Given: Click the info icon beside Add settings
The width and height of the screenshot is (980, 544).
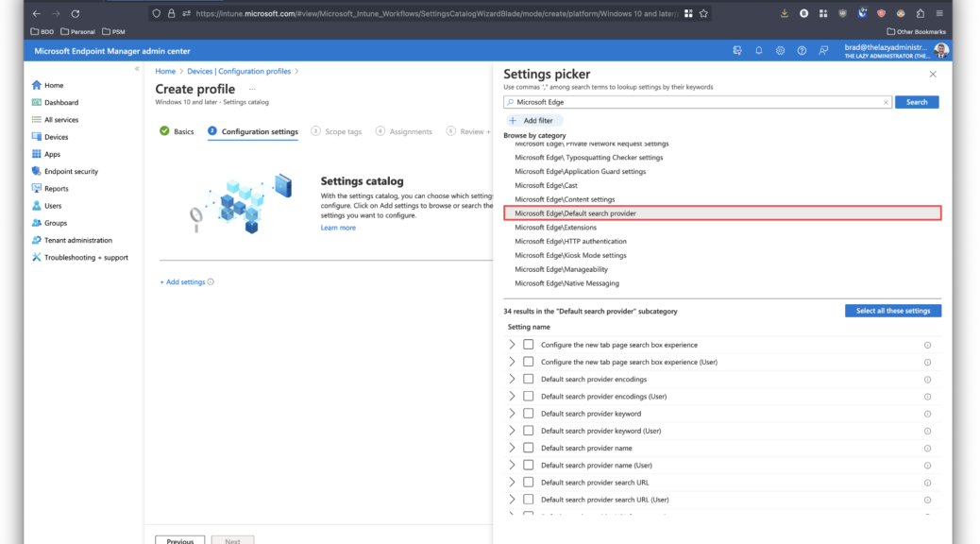Looking at the screenshot, I should pyautogui.click(x=211, y=282).
